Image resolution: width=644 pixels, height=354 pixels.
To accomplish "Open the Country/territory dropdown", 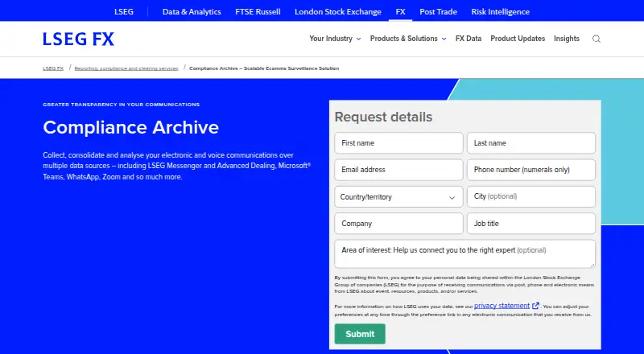I will (x=398, y=197).
